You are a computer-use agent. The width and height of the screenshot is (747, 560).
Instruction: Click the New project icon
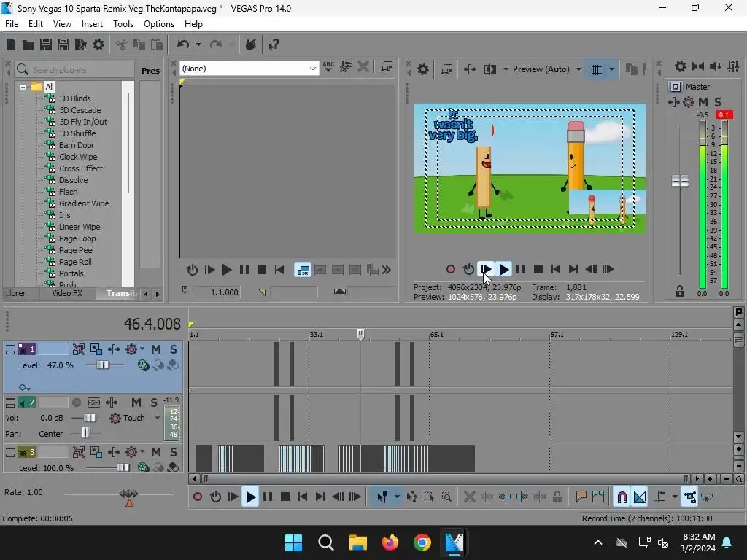11,44
